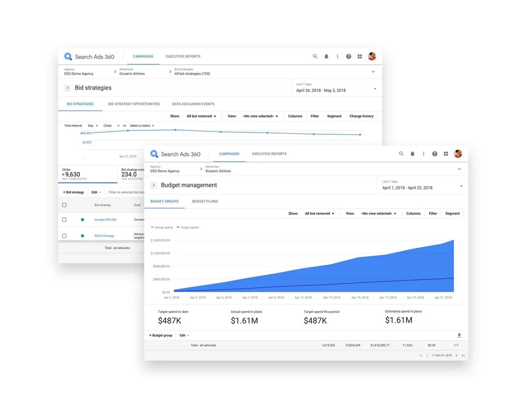532x420 pixels.
Task: Open the notifications bell
Action: tap(412, 153)
